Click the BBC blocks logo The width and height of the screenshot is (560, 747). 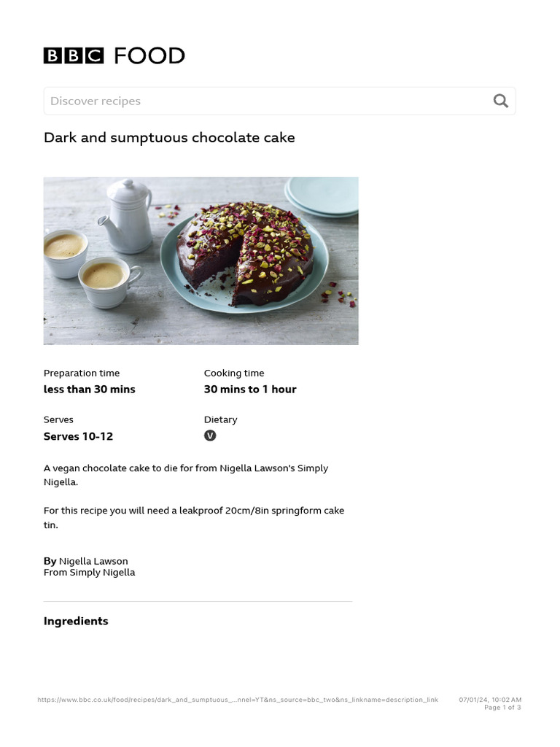click(x=74, y=55)
